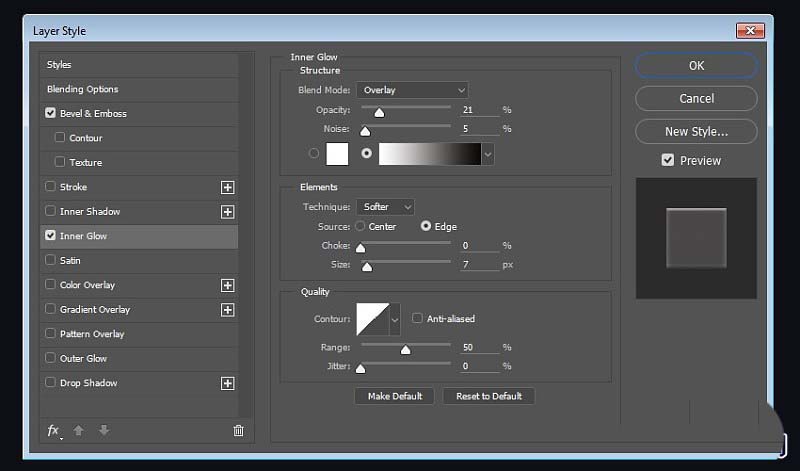This screenshot has height=471, width=800.
Task: Move effect up with the up arrow
Action: [x=79, y=431]
